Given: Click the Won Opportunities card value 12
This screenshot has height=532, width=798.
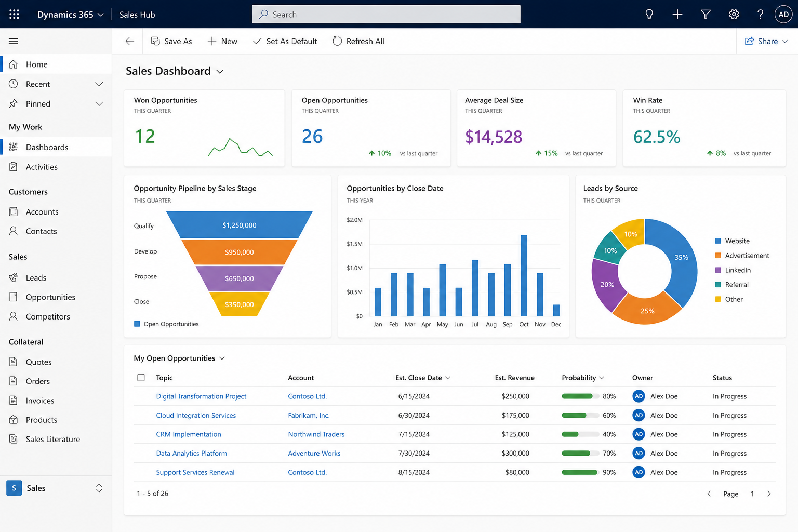Looking at the screenshot, I should point(145,137).
